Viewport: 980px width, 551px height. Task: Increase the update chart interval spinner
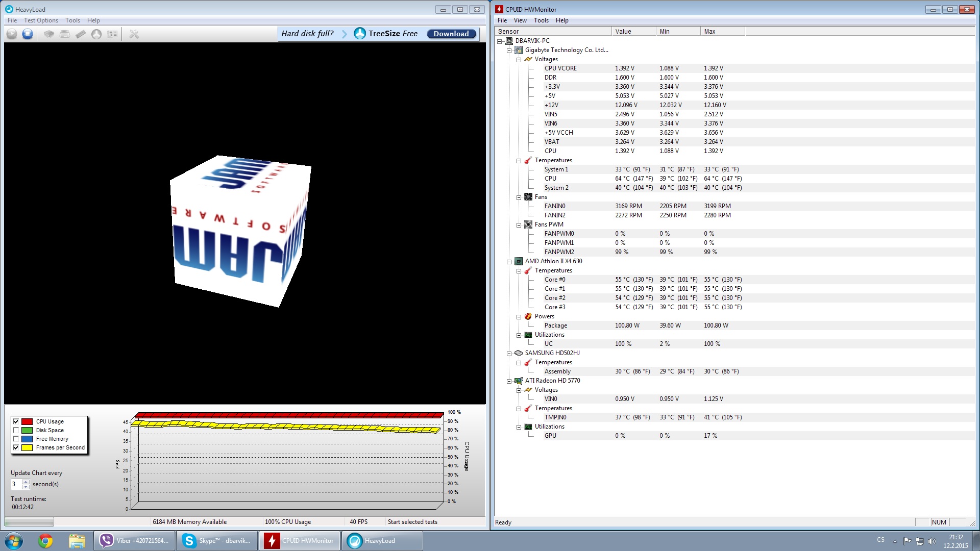click(x=26, y=482)
